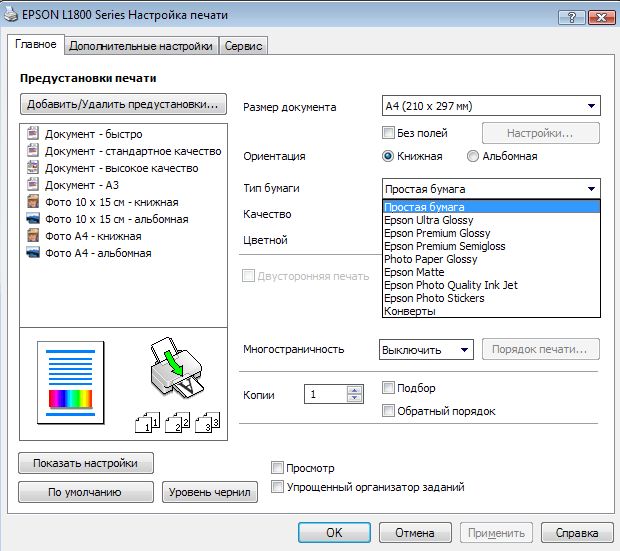Choose Photo Paper Glossy option
This screenshot has height=551, width=620.
click(x=491, y=259)
